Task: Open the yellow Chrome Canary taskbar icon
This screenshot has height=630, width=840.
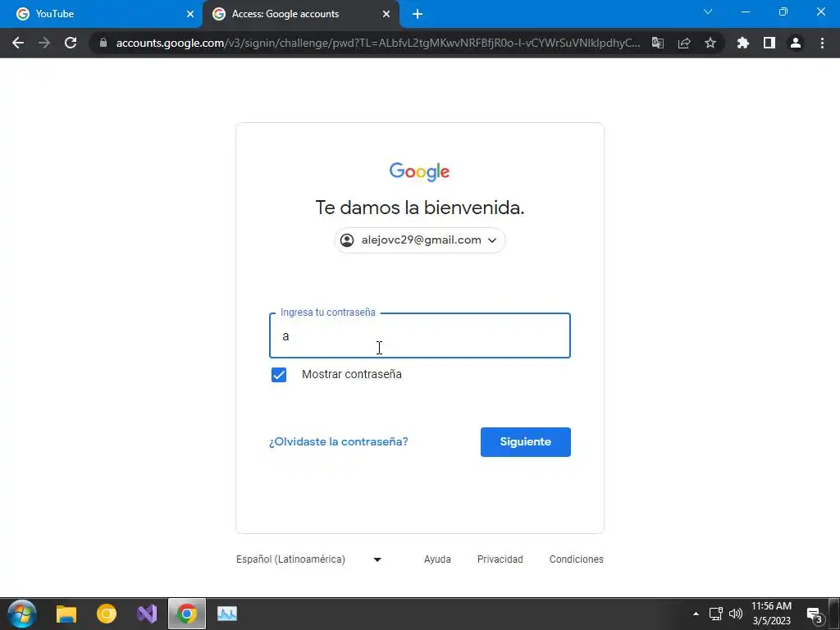Action: [x=107, y=614]
